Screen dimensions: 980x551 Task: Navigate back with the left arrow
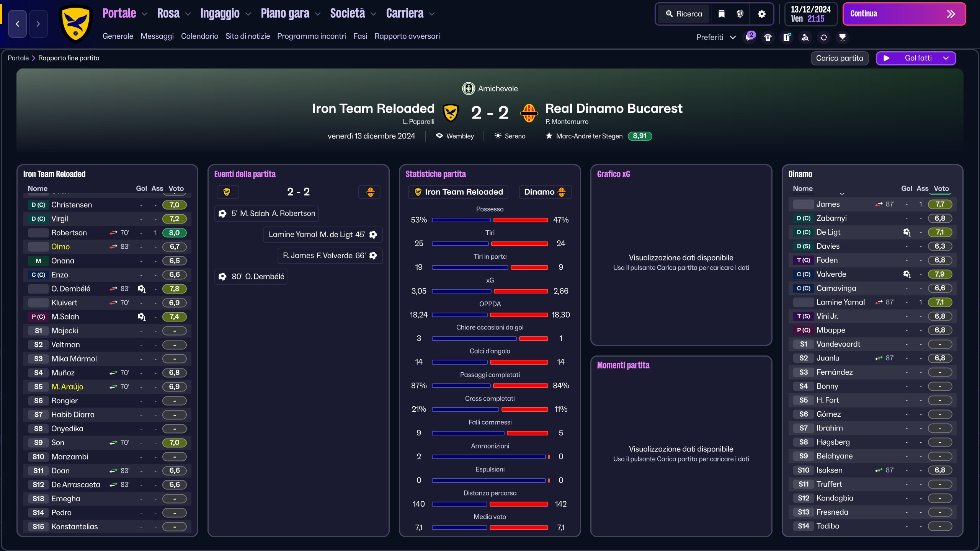17,24
